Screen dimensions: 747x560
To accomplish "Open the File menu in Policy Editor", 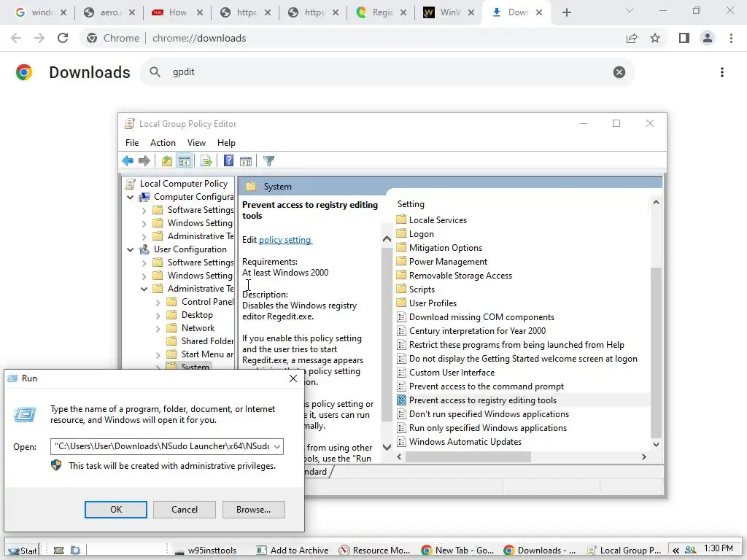I will (x=132, y=143).
